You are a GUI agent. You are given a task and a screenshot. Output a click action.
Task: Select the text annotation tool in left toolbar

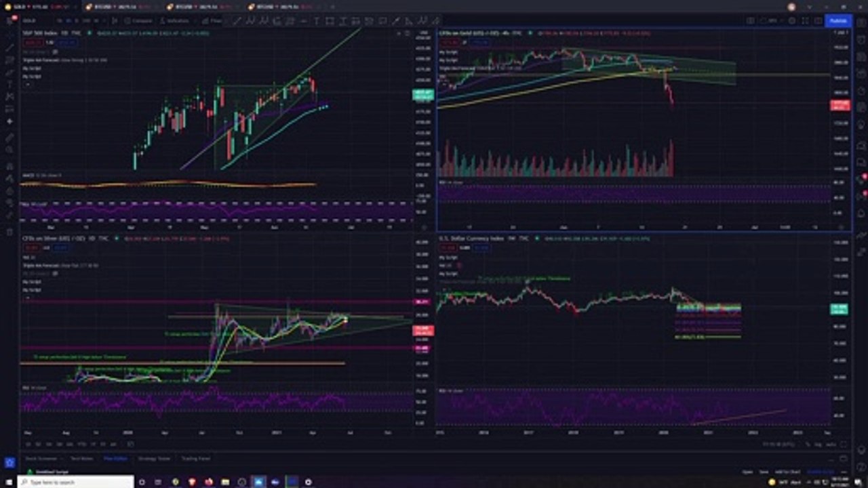[9, 85]
